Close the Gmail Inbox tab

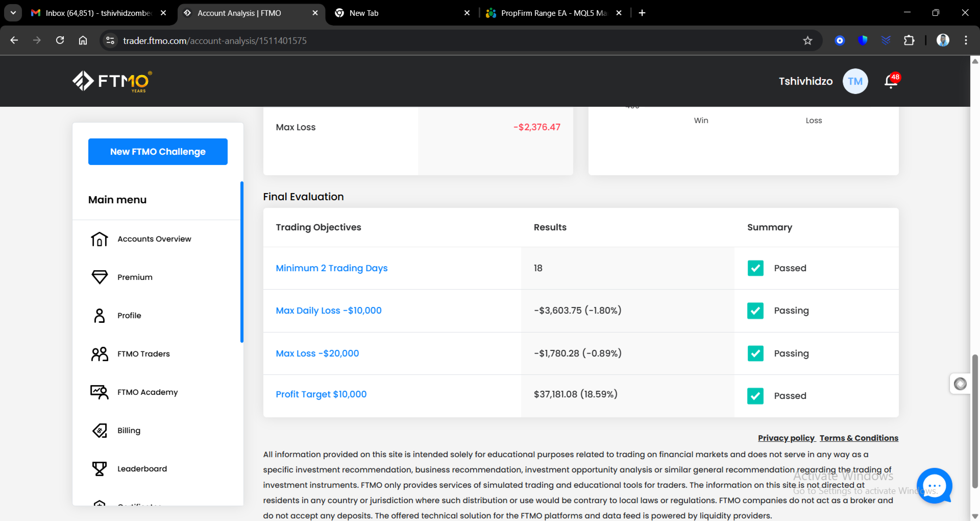163,13
